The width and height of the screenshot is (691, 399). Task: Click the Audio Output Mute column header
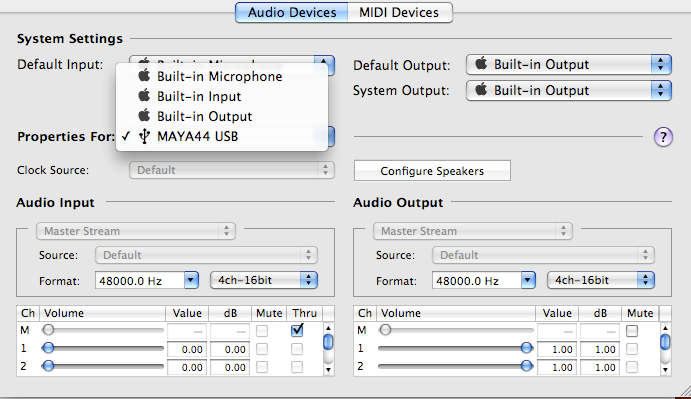click(x=640, y=313)
